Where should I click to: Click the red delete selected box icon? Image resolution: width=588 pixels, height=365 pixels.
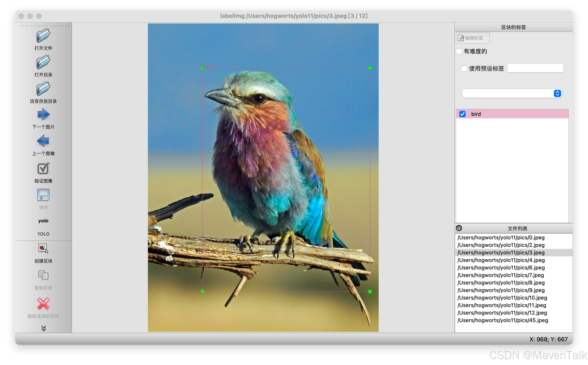tap(43, 304)
